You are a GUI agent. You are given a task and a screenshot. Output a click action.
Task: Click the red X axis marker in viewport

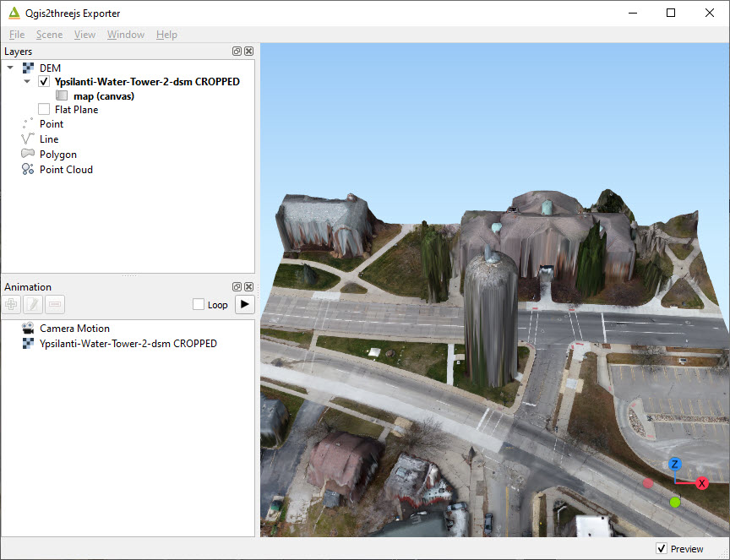pyautogui.click(x=702, y=483)
